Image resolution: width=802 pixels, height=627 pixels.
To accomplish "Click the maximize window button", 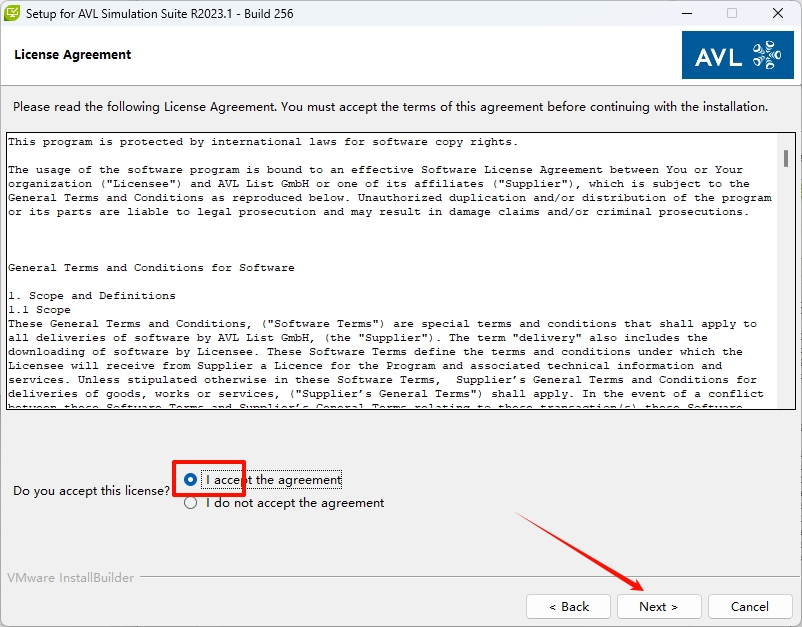I will (731, 14).
